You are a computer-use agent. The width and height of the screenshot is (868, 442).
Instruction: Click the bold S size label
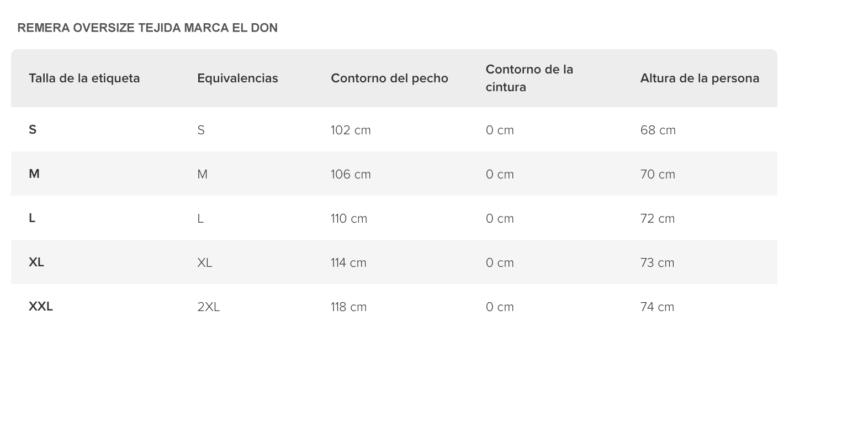[33, 130]
